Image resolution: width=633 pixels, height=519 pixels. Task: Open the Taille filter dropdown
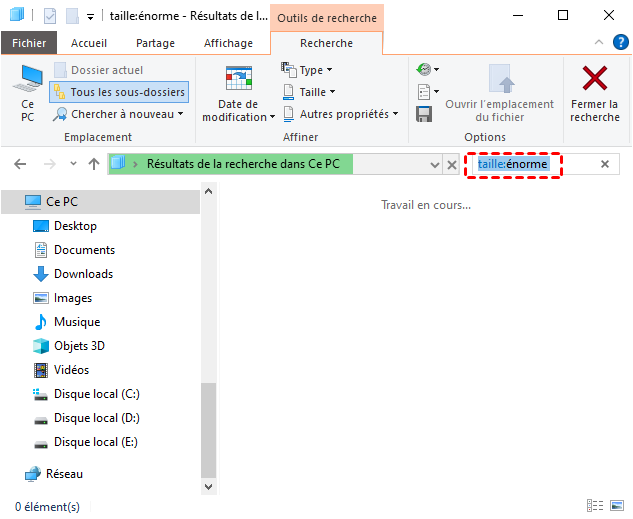pyautogui.click(x=309, y=92)
